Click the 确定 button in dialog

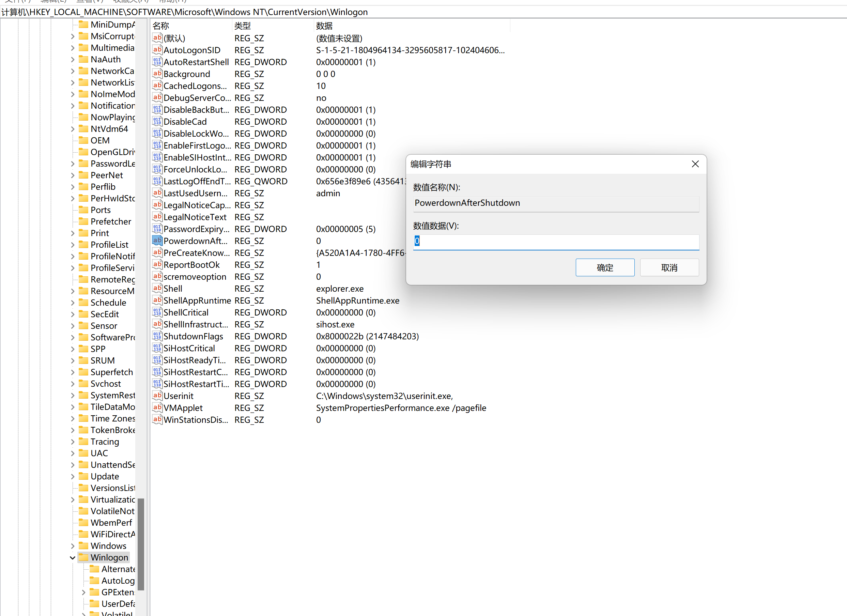(x=605, y=267)
